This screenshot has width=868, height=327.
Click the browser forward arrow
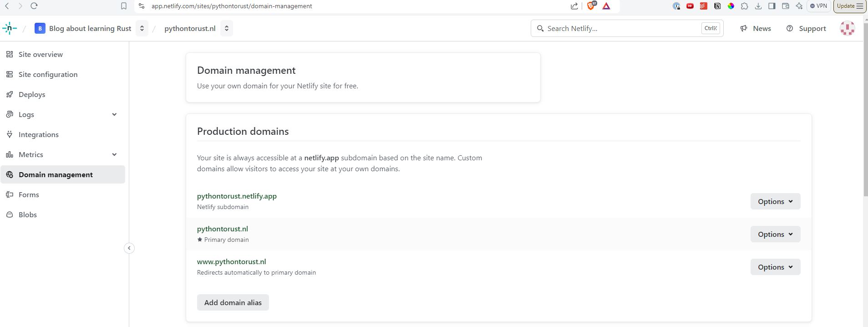tap(20, 6)
